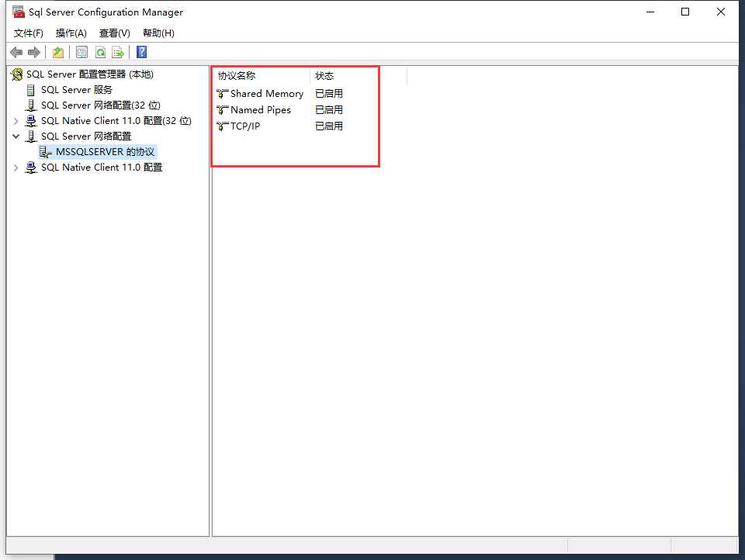Click the SQL Server 网络配置 node icon
745x560 pixels.
[31, 137]
